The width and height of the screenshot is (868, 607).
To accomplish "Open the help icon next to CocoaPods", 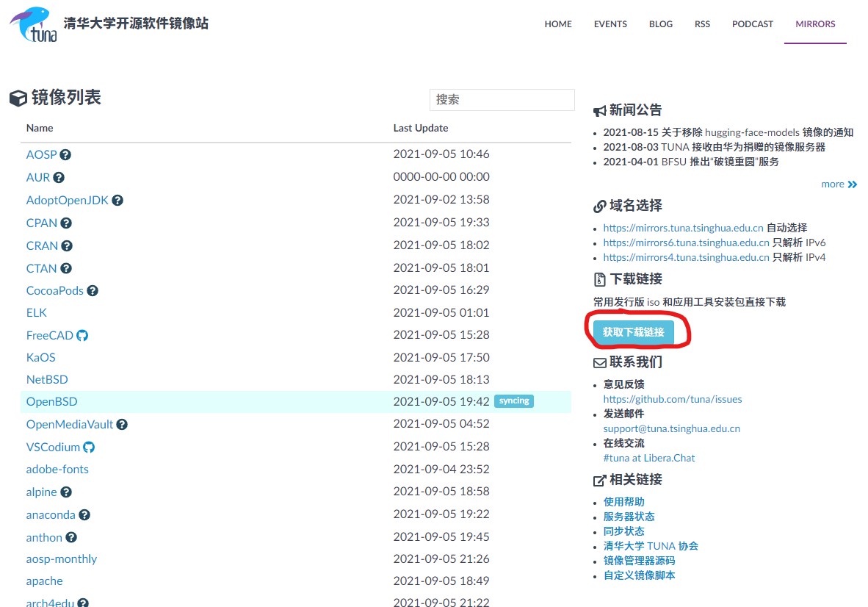I will pyautogui.click(x=93, y=291).
